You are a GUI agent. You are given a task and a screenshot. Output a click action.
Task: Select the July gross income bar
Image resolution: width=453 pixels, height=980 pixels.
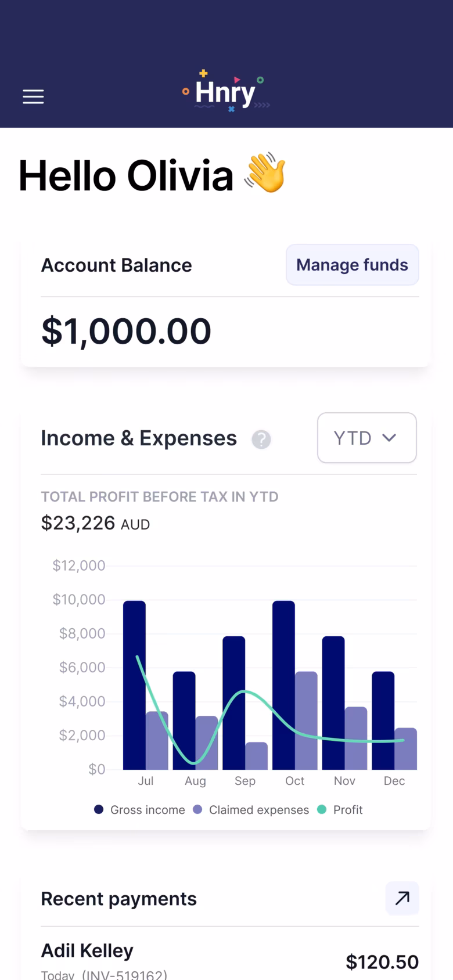pyautogui.click(x=134, y=685)
